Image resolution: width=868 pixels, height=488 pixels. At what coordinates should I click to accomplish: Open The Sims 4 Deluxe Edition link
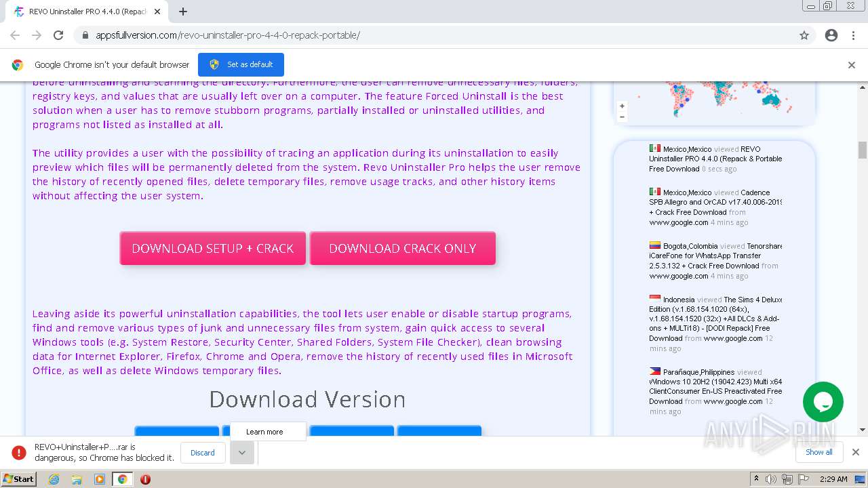click(715, 319)
